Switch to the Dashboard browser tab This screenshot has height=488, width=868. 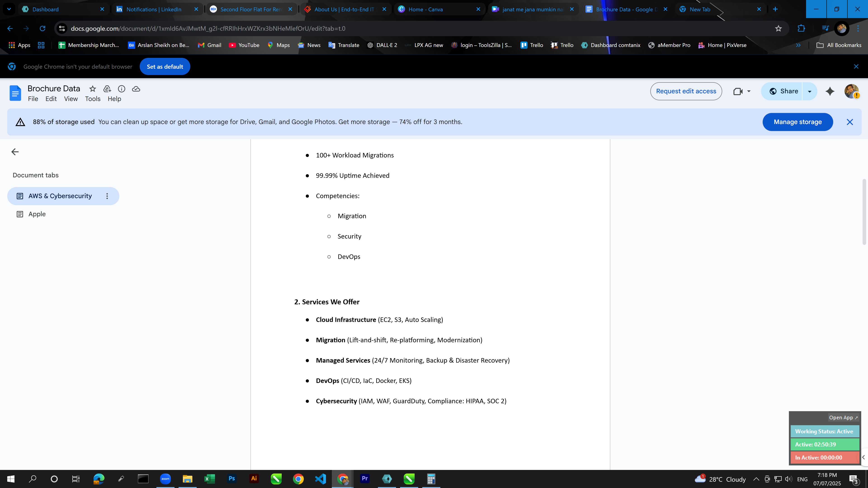tap(45, 9)
